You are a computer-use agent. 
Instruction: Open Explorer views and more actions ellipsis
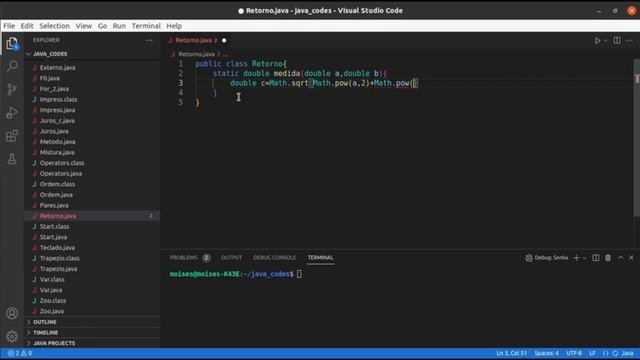tap(149, 40)
